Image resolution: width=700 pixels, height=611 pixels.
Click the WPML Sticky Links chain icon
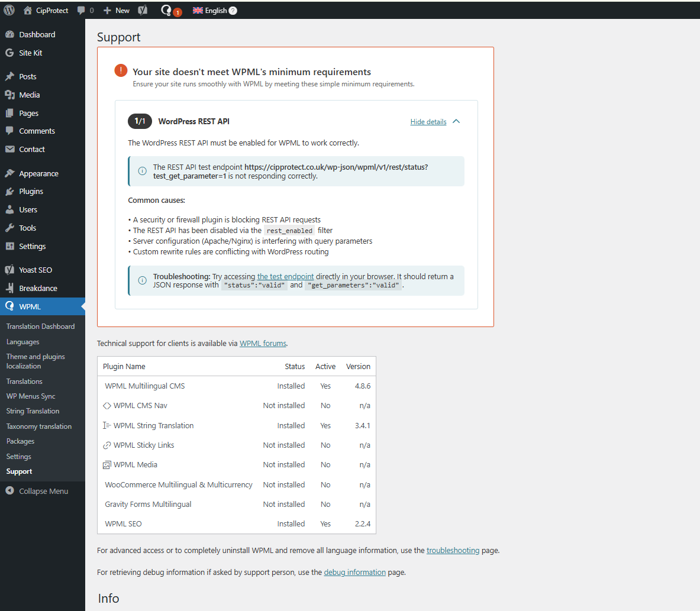coord(107,445)
